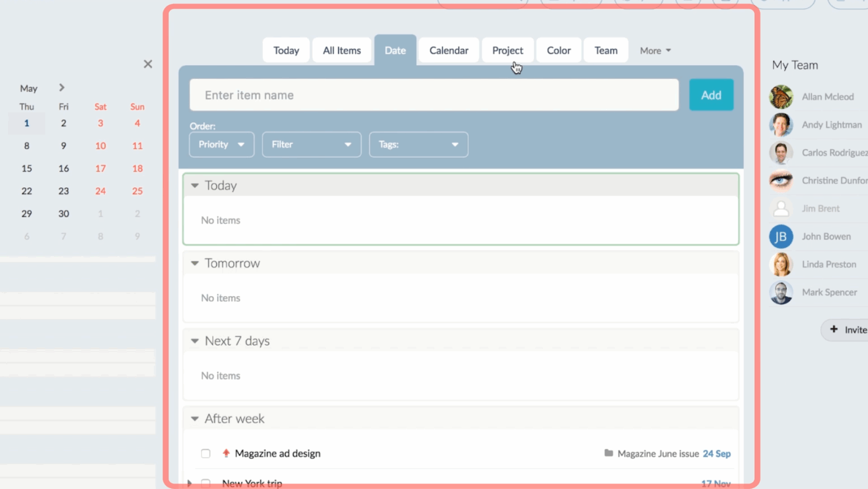Click Allan Mcleod's butterfly avatar
This screenshot has width=868, height=489.
[x=781, y=97]
